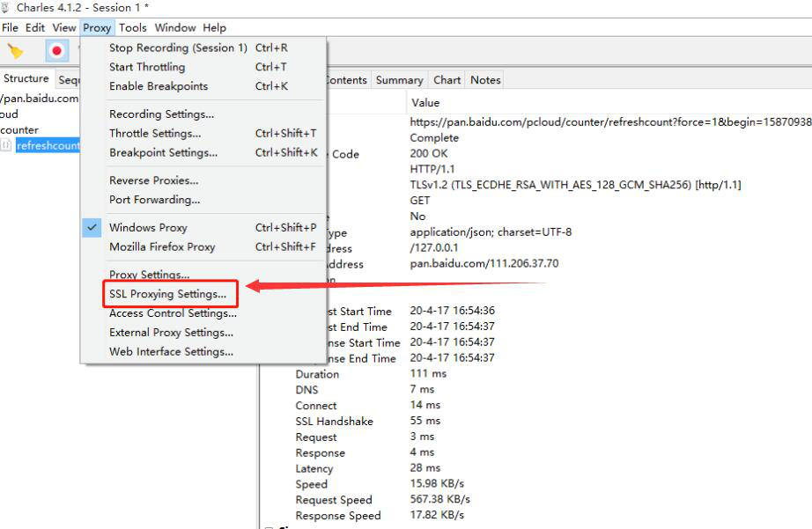Click the TLSv1.2 cipher suite value

coord(575,185)
